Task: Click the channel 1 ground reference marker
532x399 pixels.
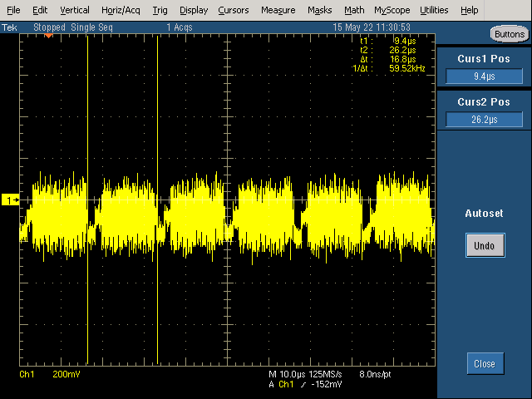Action: [x=11, y=200]
